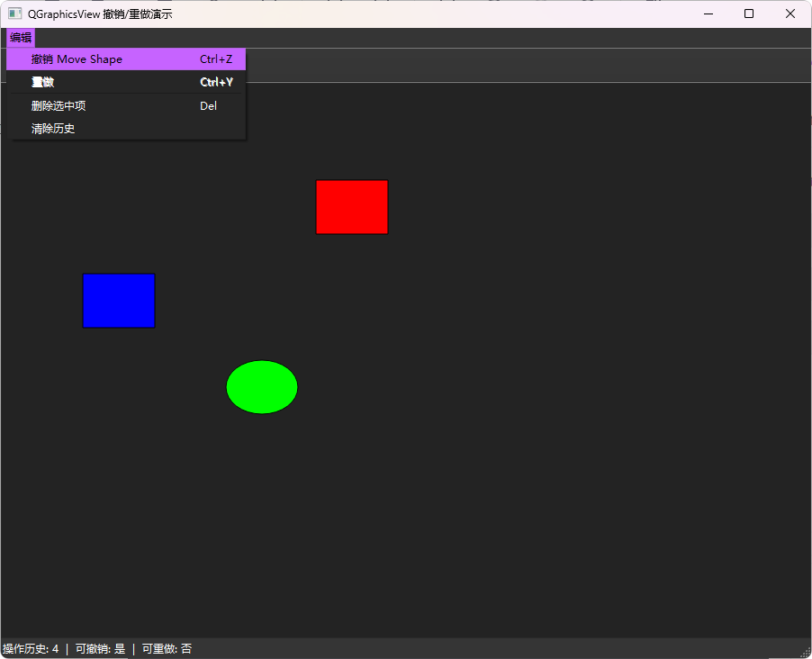Select the blue rectangle shape
The height and width of the screenshot is (659, 812).
pyautogui.click(x=119, y=301)
